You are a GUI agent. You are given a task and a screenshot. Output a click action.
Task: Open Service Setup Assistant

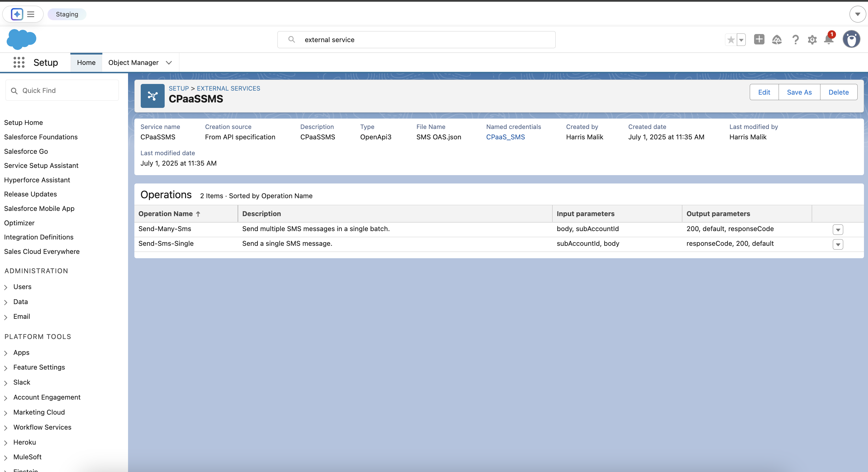41,166
